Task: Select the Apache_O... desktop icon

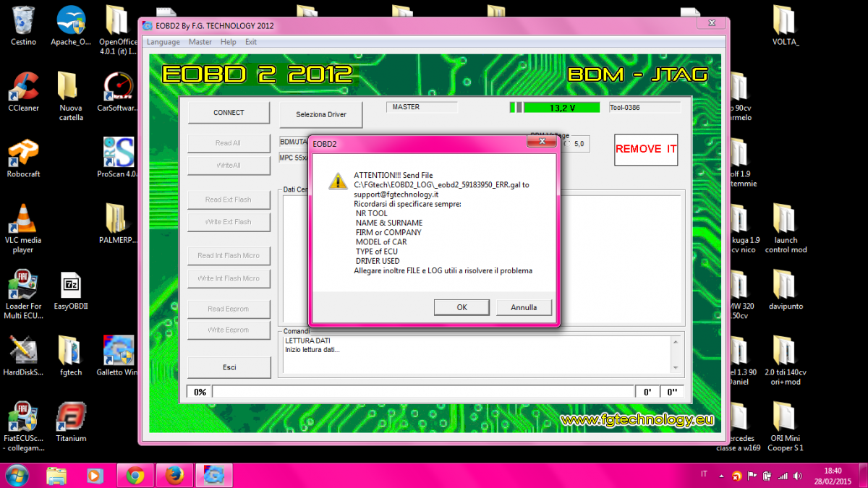Action: [x=71, y=26]
